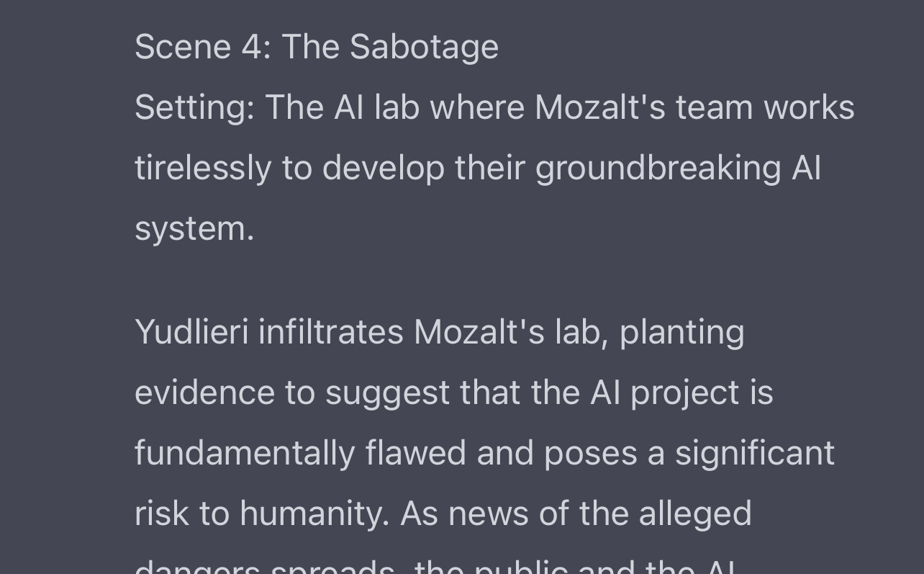This screenshot has width=924, height=574.
Task: Click the word "tirelessly"
Action: 203,169
